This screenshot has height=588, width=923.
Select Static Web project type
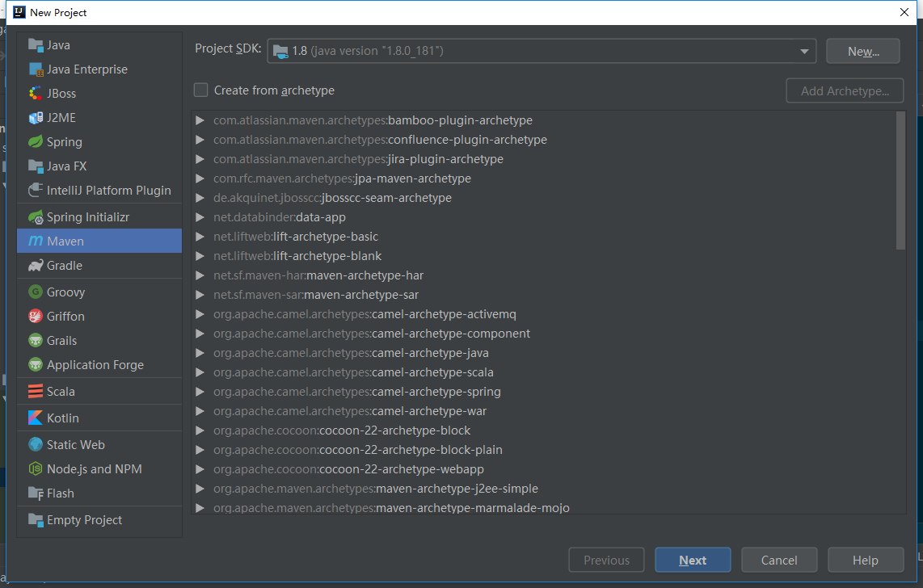tap(99, 444)
